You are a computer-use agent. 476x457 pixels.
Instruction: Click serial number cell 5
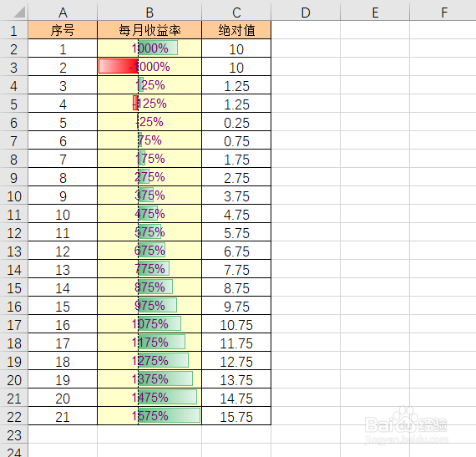point(63,122)
